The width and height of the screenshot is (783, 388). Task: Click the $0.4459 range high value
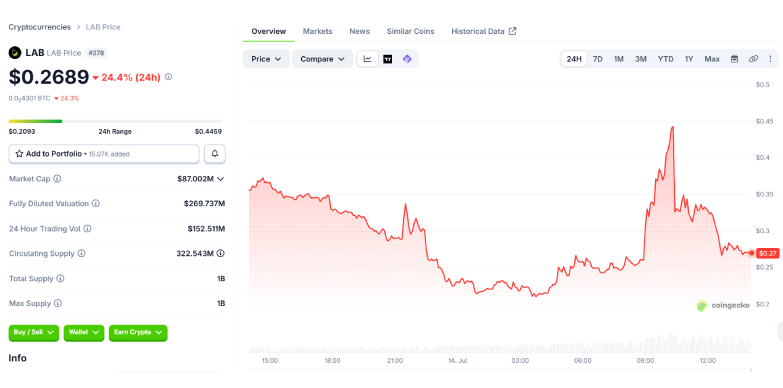click(208, 131)
